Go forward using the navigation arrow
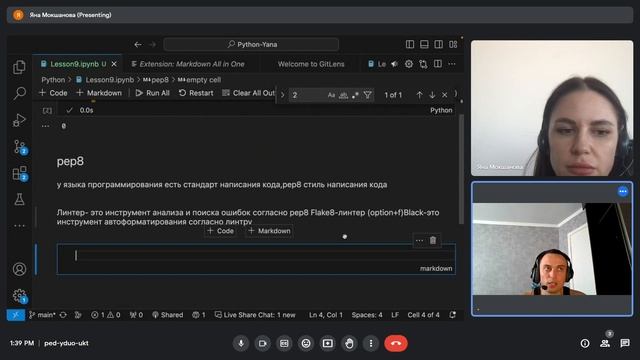This screenshot has width=640, height=360. [152, 44]
